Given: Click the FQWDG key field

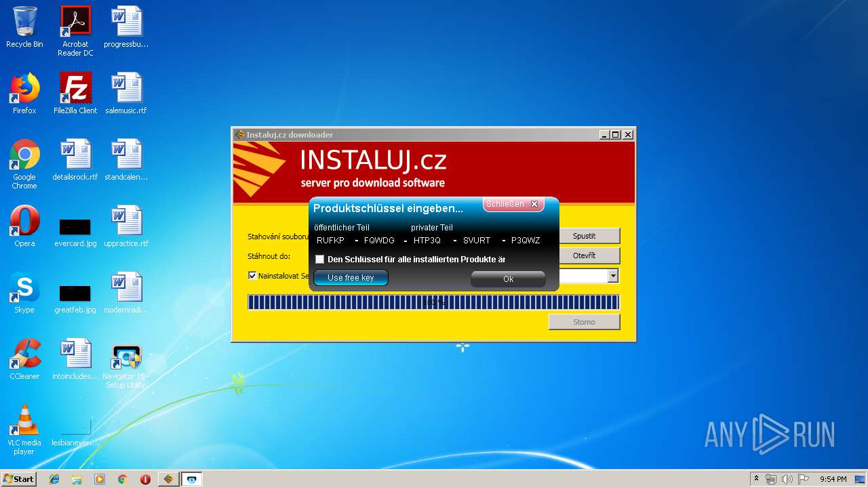Looking at the screenshot, I should pos(379,241).
